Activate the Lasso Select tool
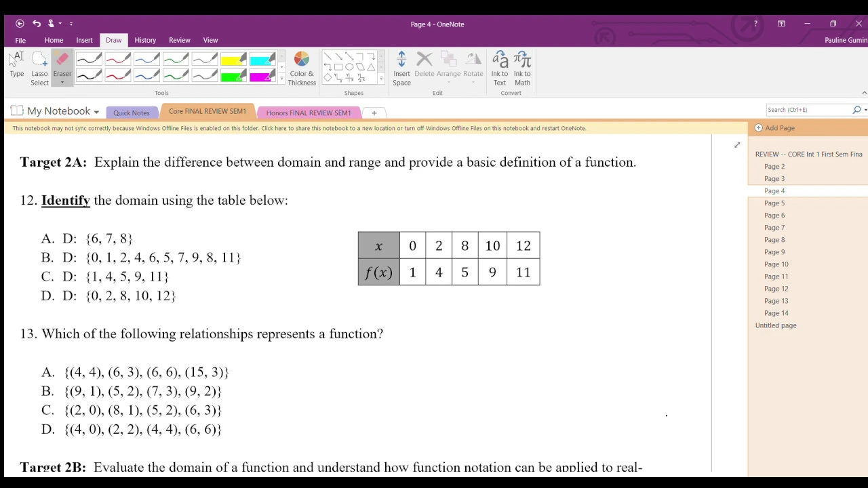 (39, 68)
